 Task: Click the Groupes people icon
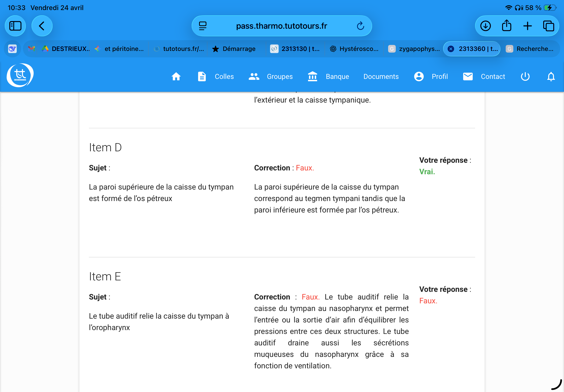point(254,77)
